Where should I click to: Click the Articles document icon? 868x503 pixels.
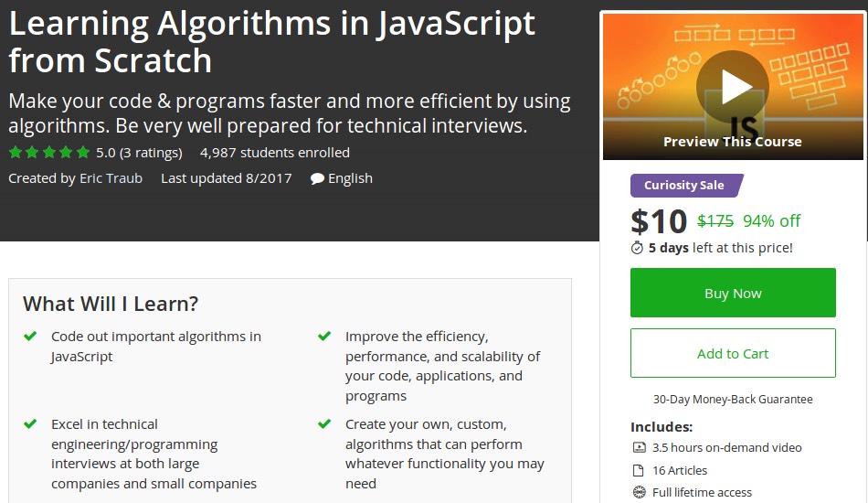pyautogui.click(x=639, y=470)
